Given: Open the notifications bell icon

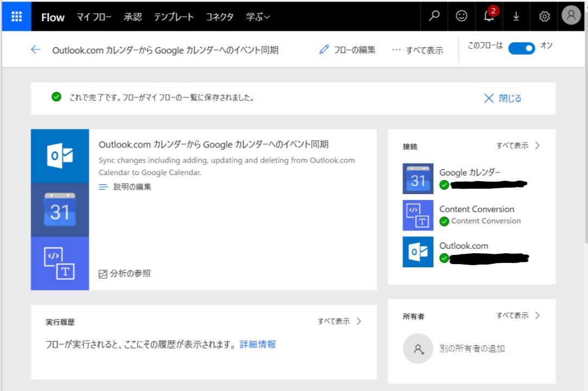Looking at the screenshot, I should pos(489,16).
